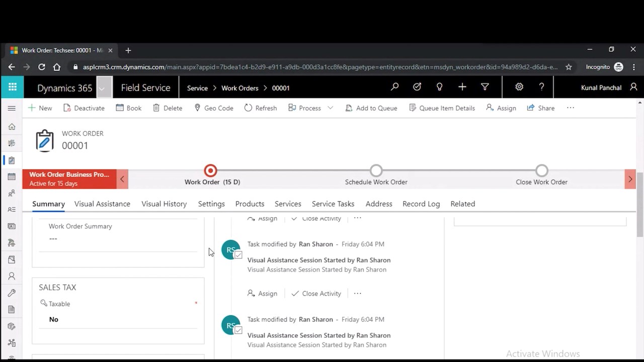Click Field Service app name

(x=145, y=87)
